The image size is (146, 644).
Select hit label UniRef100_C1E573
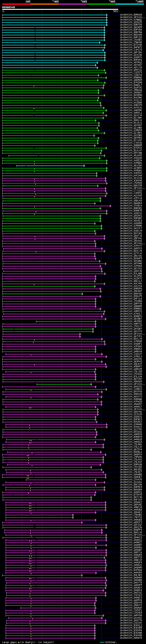131,72
